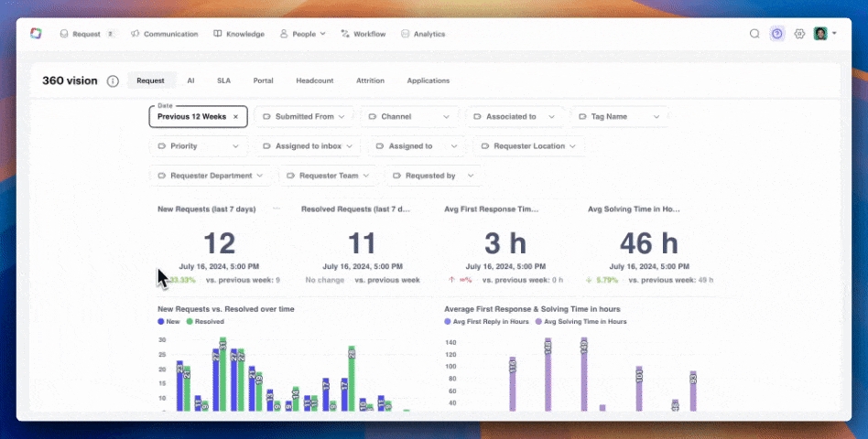Toggle Avg First Reply in Hours legend
Image resolution: width=868 pixels, height=439 pixels.
[x=485, y=322]
